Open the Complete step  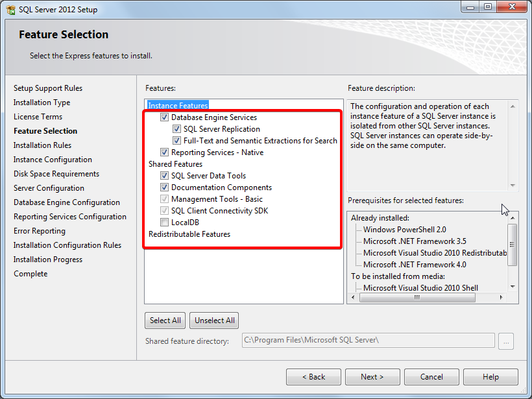(30, 274)
